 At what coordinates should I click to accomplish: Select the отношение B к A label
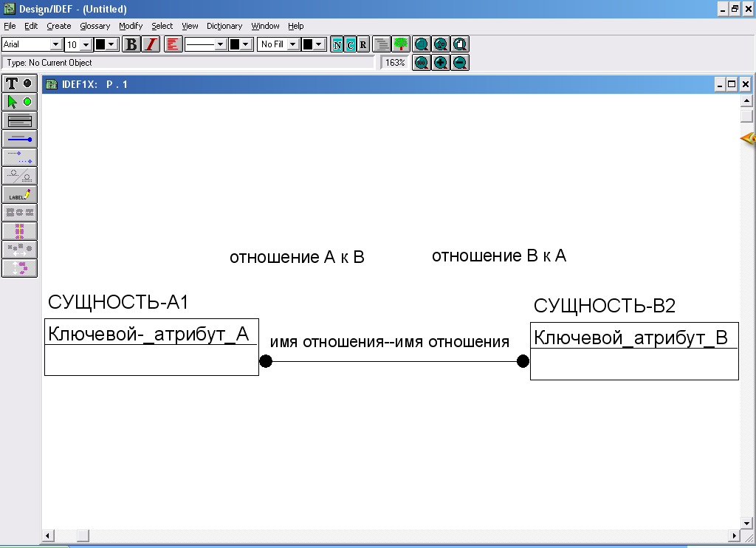pyautogui.click(x=499, y=256)
